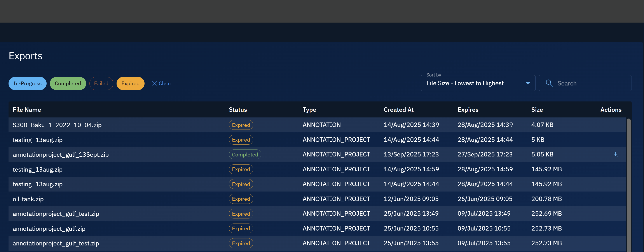Click the Expired status badge on oil-tank.zip
This screenshot has height=252, width=644.
coord(241,199)
